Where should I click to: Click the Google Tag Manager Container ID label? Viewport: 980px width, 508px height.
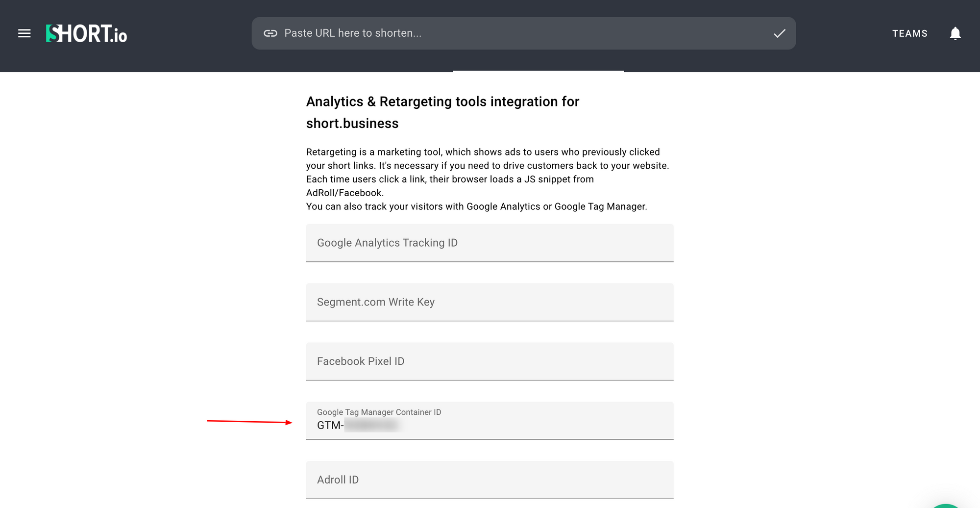(379, 412)
